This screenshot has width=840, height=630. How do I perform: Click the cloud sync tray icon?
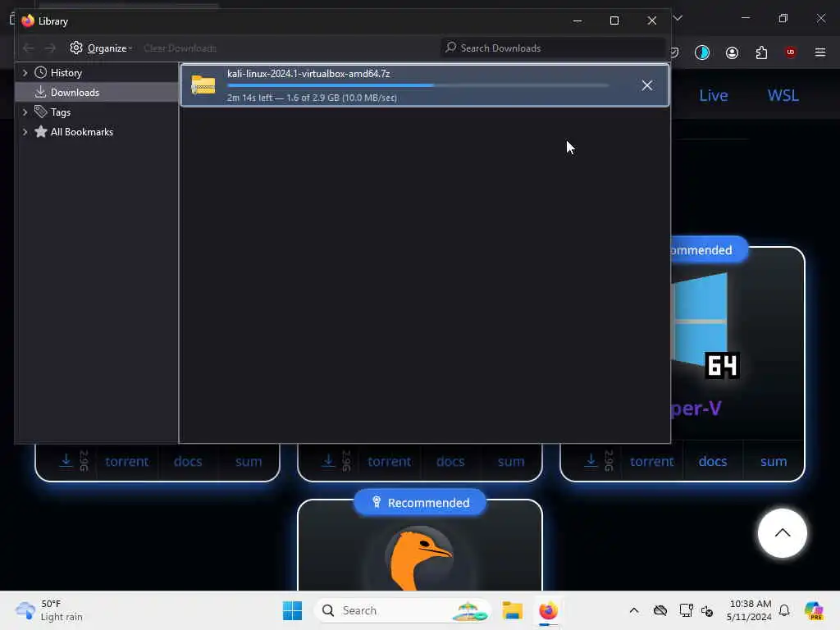pos(660,610)
